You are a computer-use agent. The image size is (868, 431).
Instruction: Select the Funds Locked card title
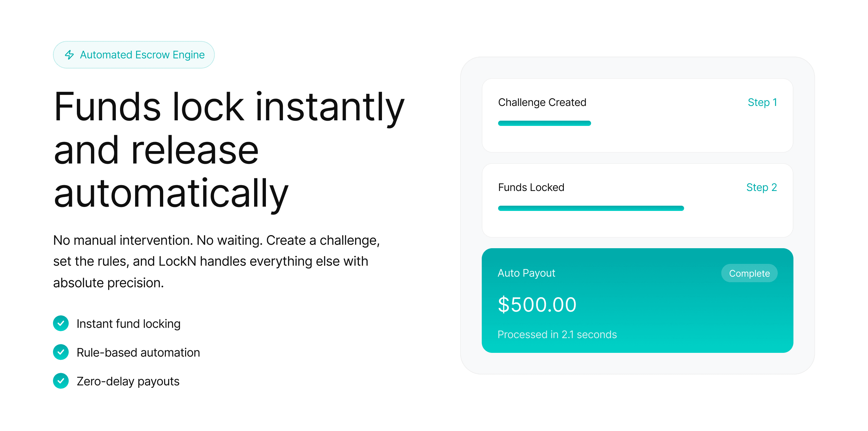[x=531, y=187]
